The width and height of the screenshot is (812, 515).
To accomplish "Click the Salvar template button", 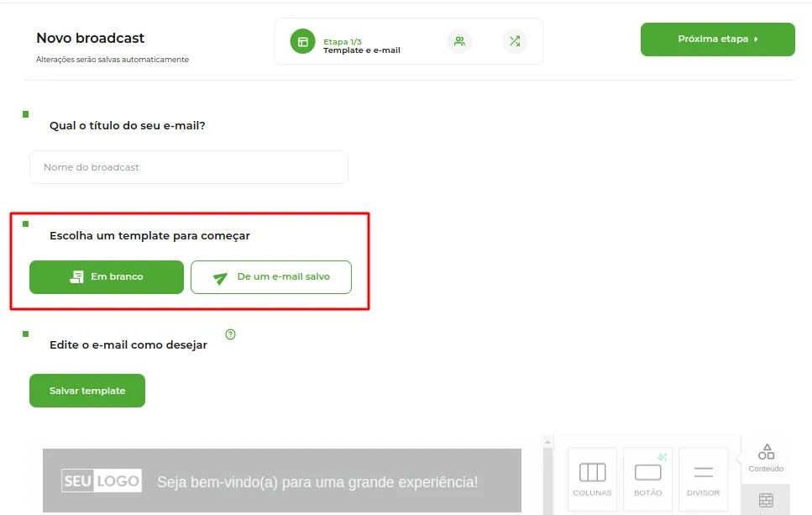I will (x=87, y=391).
